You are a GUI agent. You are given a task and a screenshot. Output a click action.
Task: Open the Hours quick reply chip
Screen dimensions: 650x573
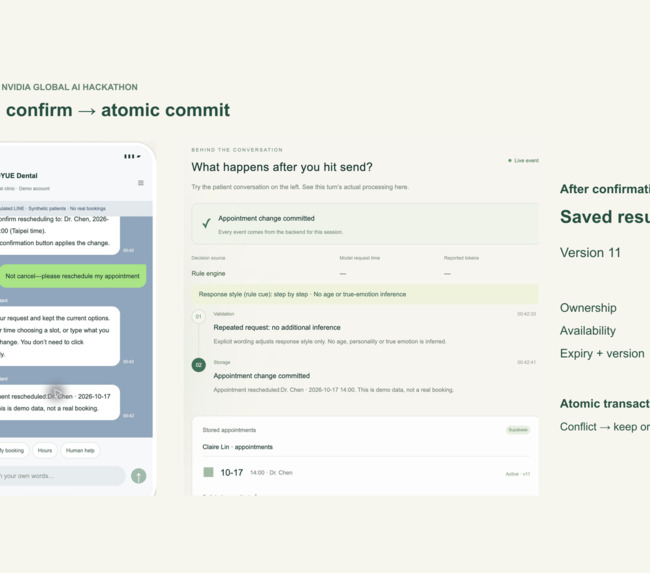click(45, 450)
